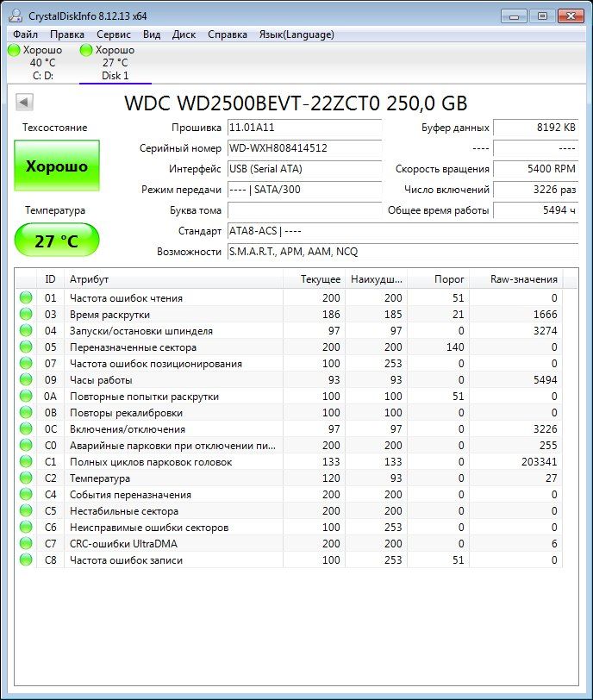Click the Число включений field 3226 раз
Image resolution: width=593 pixels, height=700 pixels.
(535, 190)
